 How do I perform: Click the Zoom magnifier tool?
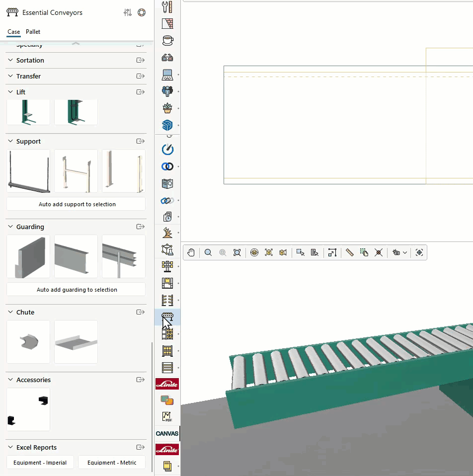click(208, 252)
